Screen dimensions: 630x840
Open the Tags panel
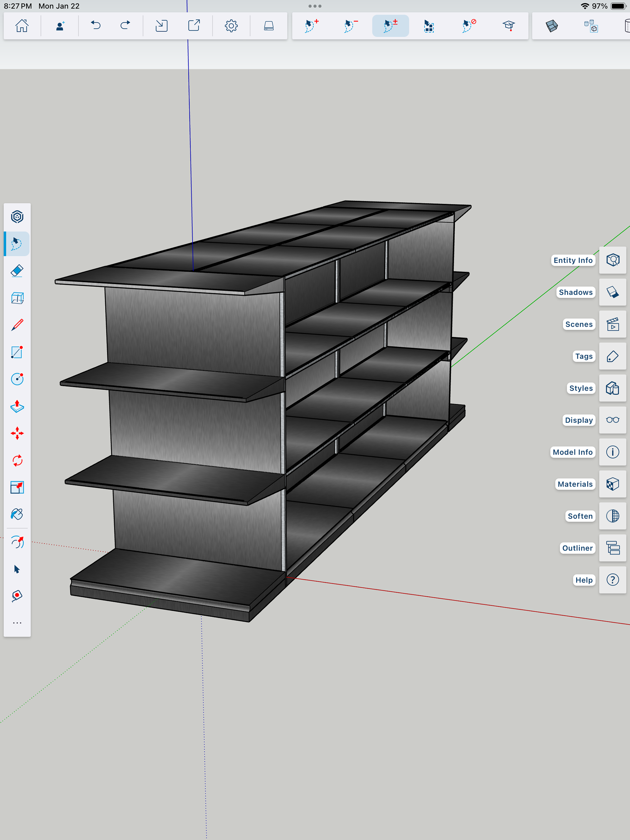[613, 356]
